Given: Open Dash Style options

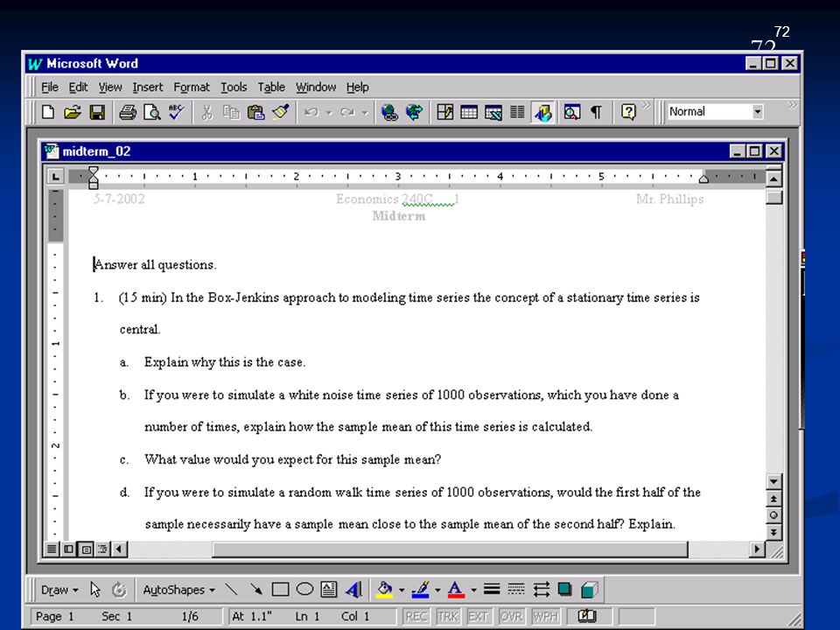Looking at the screenshot, I should [516, 589].
